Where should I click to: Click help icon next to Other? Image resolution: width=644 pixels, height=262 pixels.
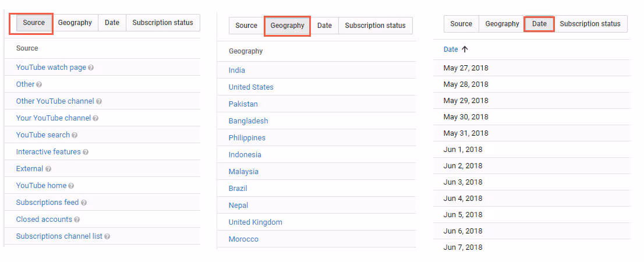[x=39, y=84]
